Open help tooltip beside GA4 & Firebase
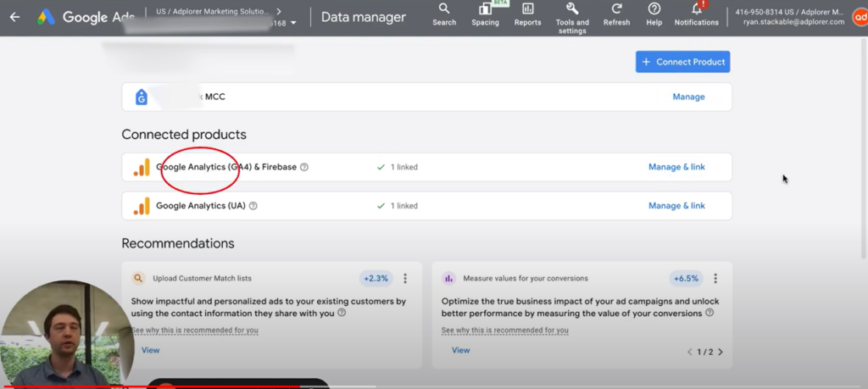The width and height of the screenshot is (868, 389). (x=304, y=167)
